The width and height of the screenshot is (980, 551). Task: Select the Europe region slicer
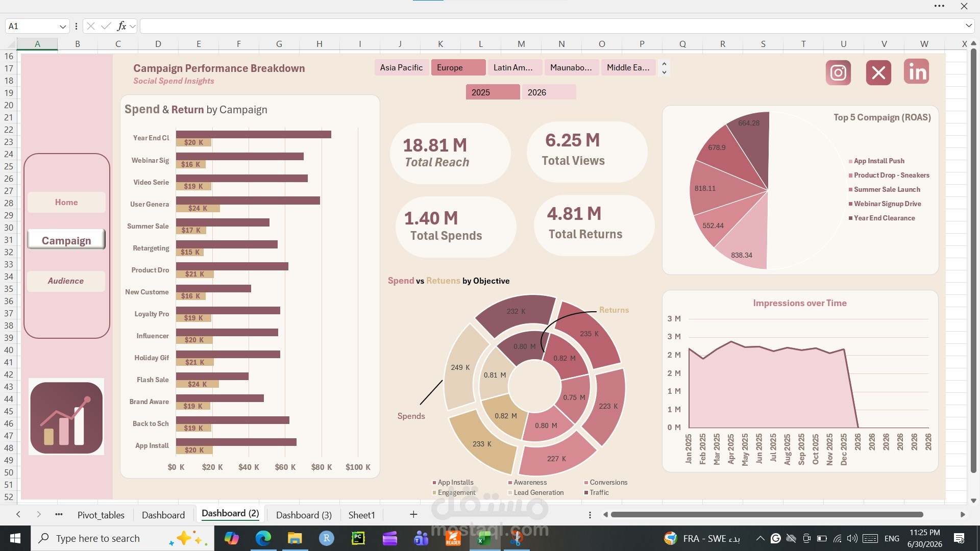click(458, 67)
